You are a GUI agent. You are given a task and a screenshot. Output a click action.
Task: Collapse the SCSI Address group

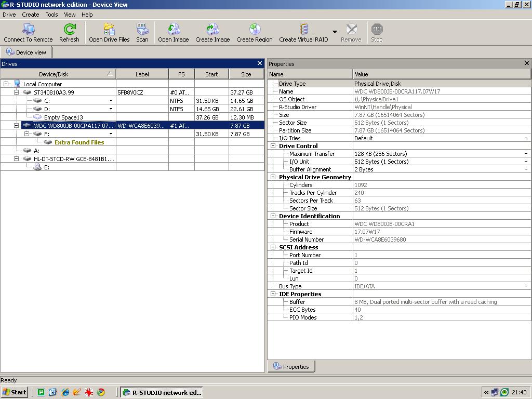[x=273, y=247]
